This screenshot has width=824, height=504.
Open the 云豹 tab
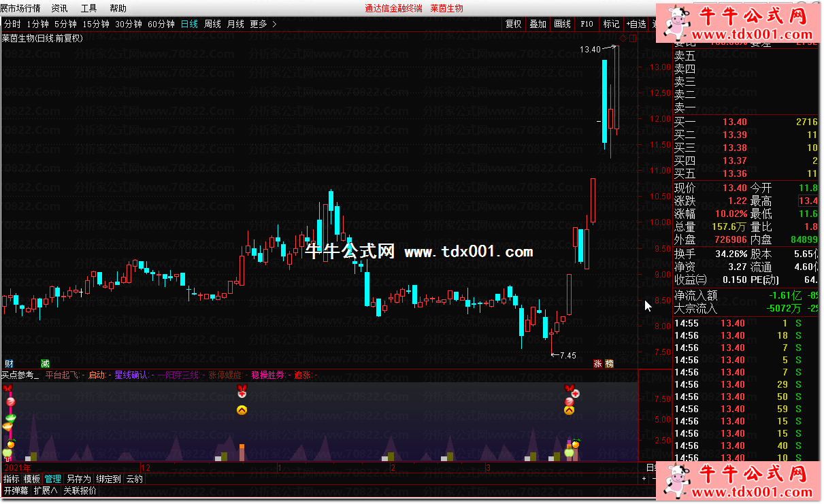tap(135, 479)
